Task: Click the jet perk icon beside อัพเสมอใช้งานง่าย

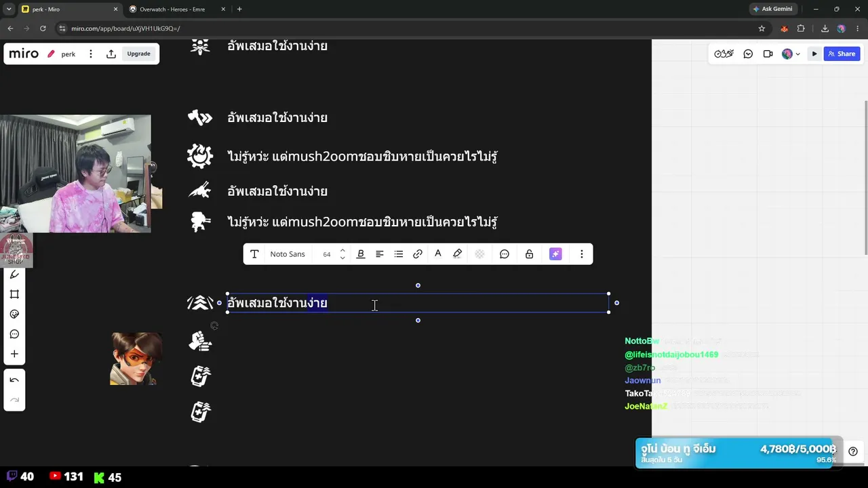Action: (x=200, y=191)
